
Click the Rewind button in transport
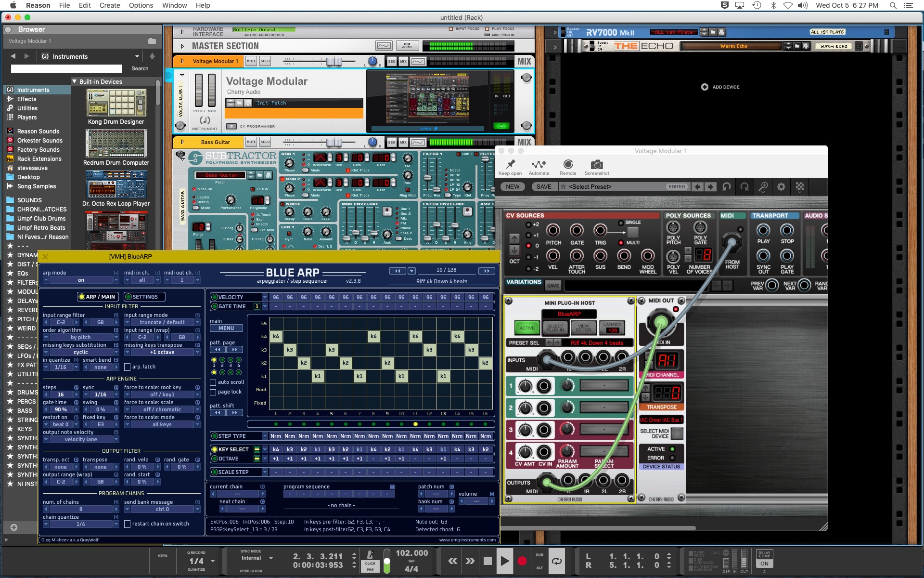coord(453,561)
